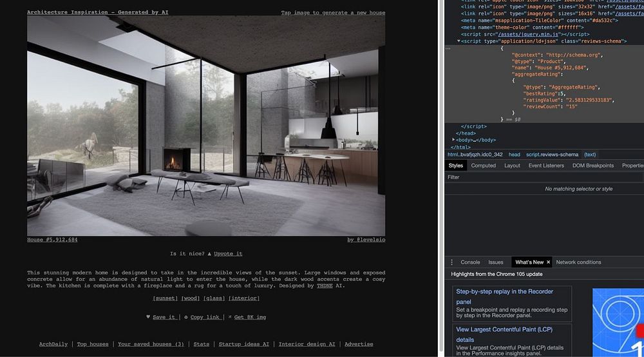Click the Architecture Inspiration site title link

(x=97, y=12)
